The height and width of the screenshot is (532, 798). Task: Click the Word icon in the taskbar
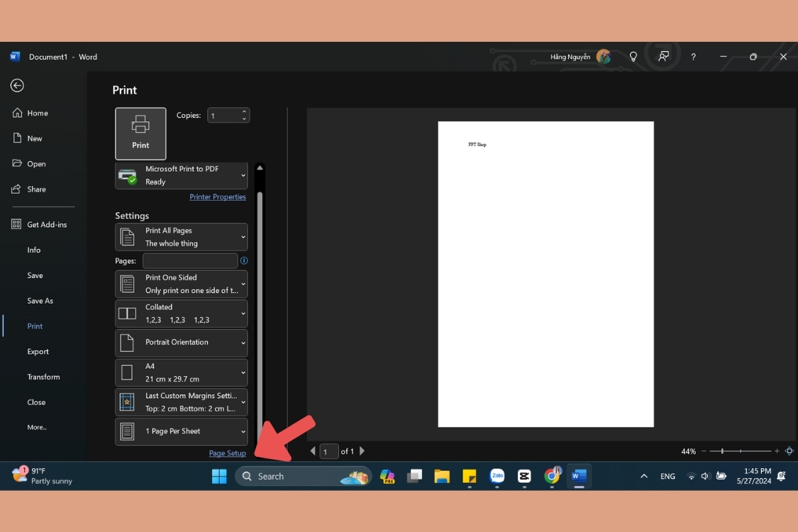pyautogui.click(x=579, y=477)
